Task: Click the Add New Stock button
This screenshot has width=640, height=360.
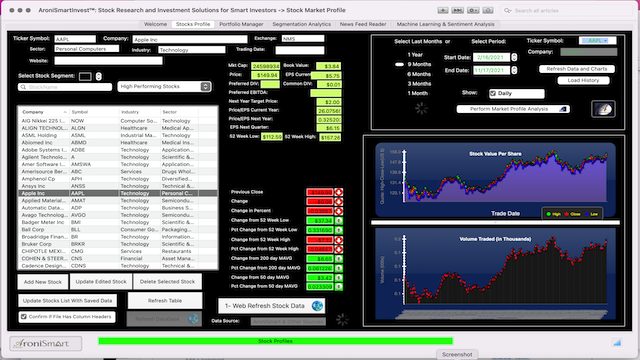Action: click(43, 282)
